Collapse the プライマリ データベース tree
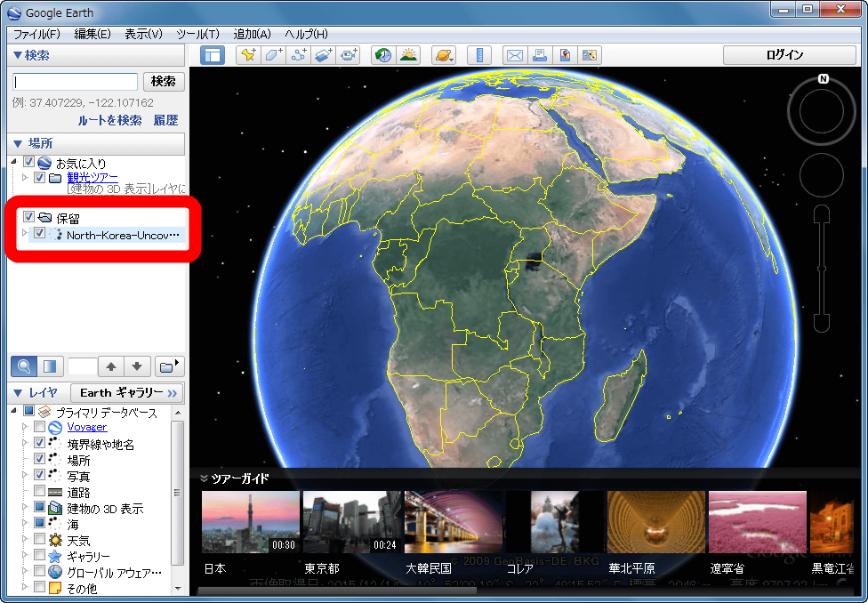This screenshot has width=868, height=603. coord(14,411)
